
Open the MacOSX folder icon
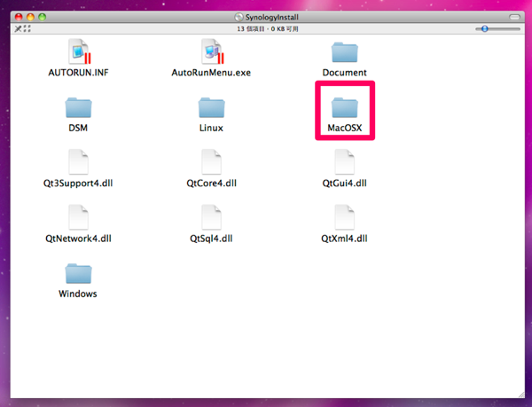pos(344,107)
